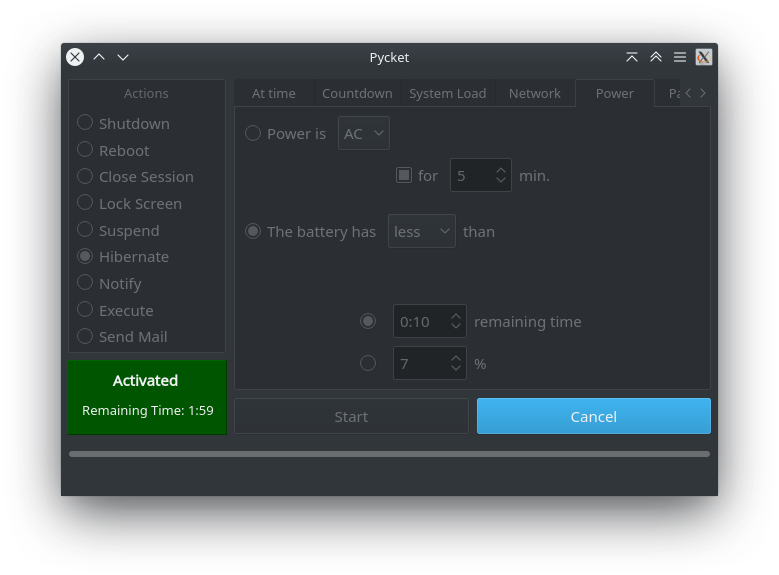This screenshot has height=575, width=779.
Task: Click the 'min.' label
Action: tap(535, 175)
